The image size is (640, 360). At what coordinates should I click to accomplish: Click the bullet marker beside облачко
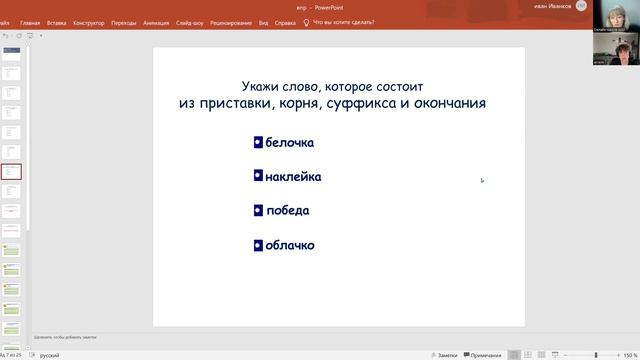258,245
